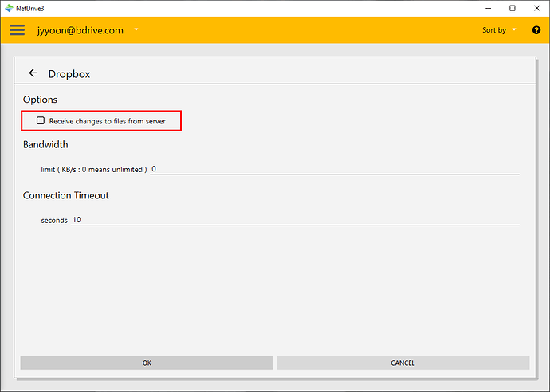Click the jyyoon@bdrive.com account name
This screenshot has width=550, height=392.
pos(80,30)
